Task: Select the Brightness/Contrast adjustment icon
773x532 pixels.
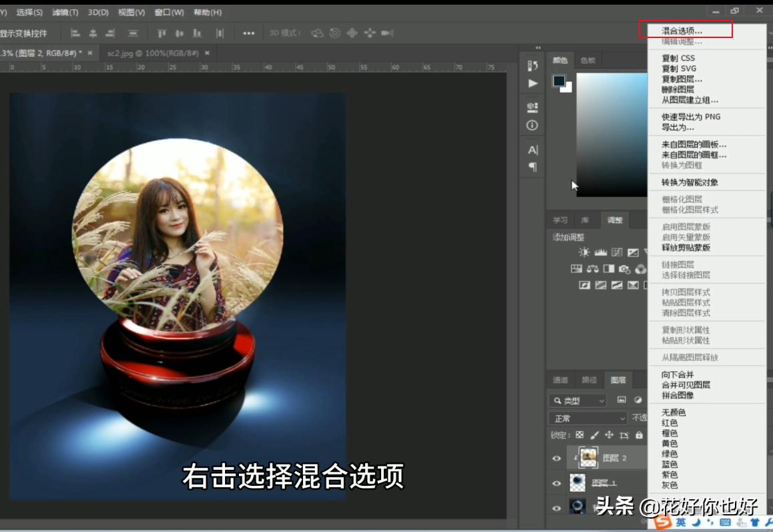Action: click(585, 252)
